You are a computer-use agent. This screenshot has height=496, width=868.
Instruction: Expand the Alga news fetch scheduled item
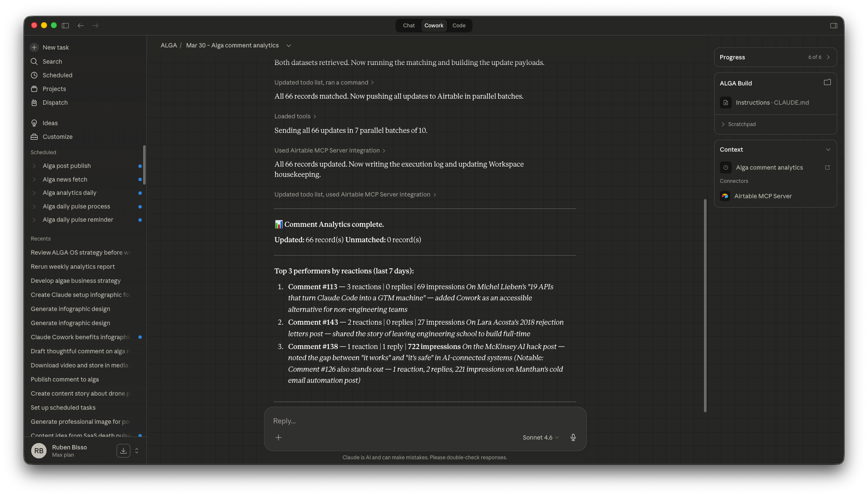point(34,179)
